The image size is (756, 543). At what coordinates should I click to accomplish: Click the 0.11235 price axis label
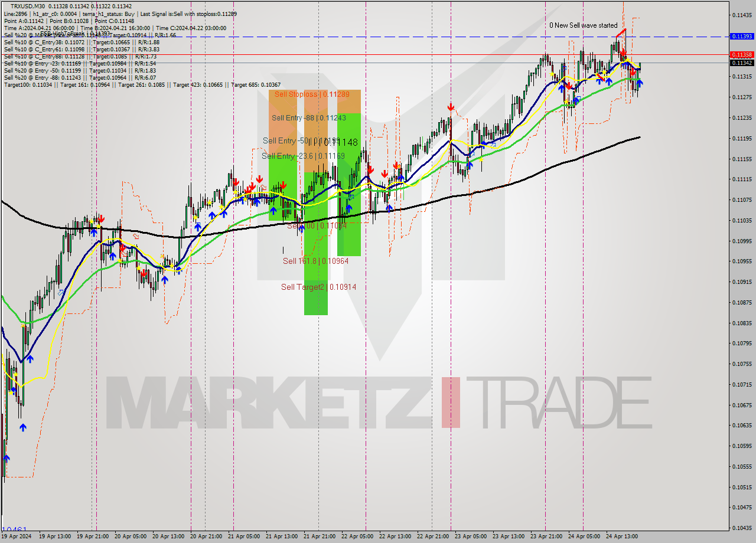click(742, 117)
